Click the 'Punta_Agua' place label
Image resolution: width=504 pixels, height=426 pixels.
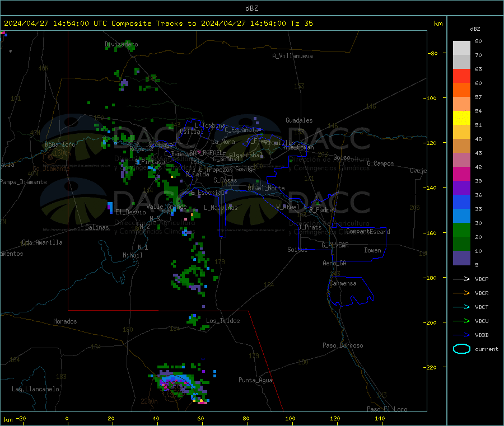coord(255,380)
